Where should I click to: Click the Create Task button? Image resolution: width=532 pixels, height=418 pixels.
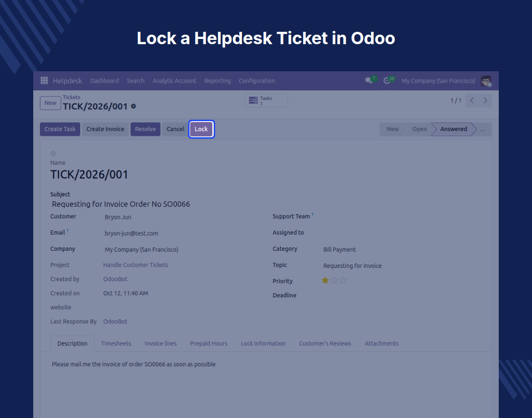coord(60,129)
